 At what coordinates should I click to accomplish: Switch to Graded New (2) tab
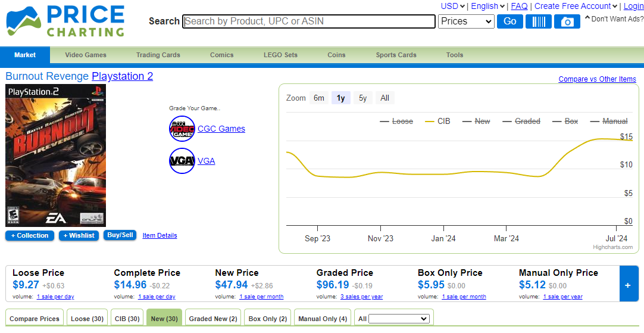point(213,319)
